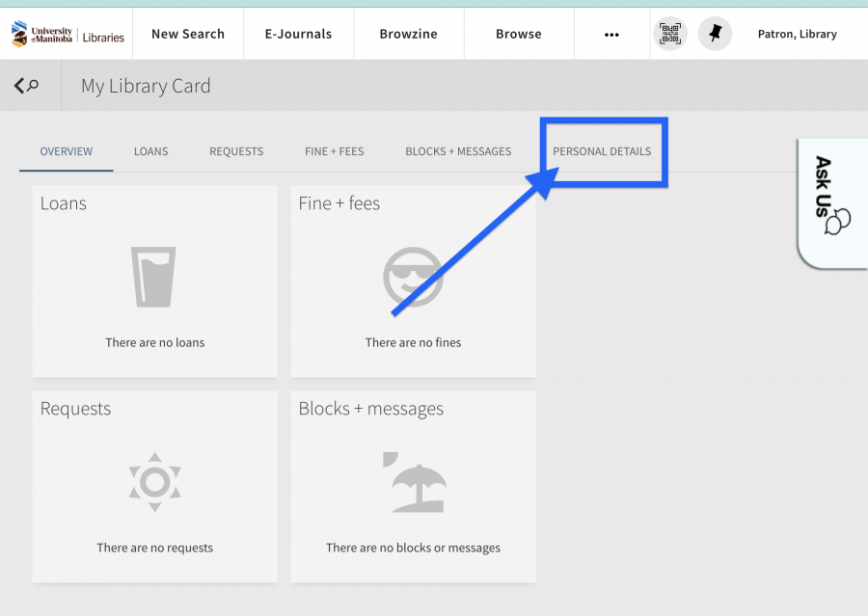Image resolution: width=868 pixels, height=616 pixels.
Task: Open the Requests tab
Action: coord(236,151)
